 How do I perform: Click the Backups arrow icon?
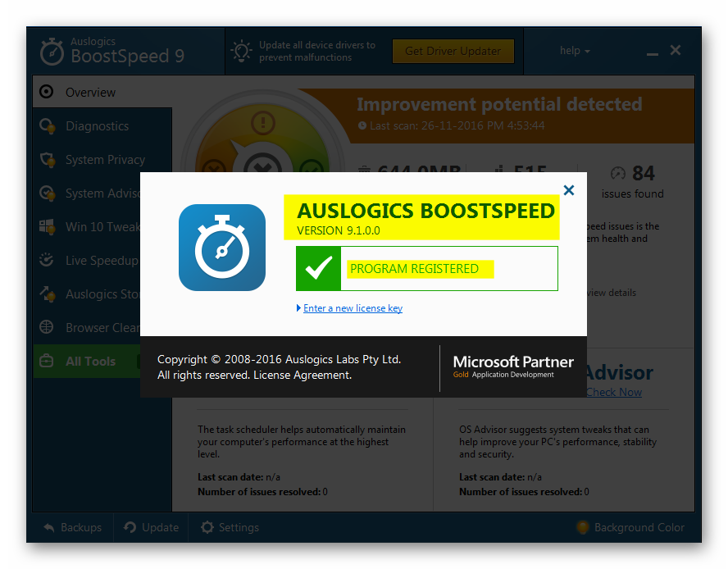tap(48, 527)
